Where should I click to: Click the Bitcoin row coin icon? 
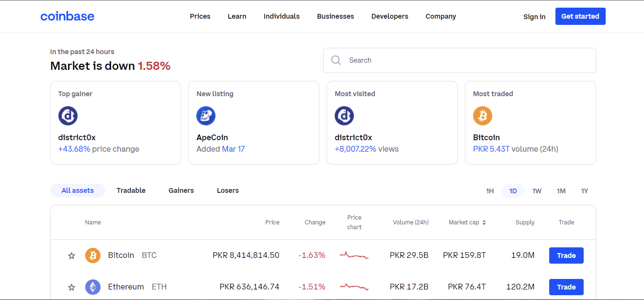(x=93, y=256)
